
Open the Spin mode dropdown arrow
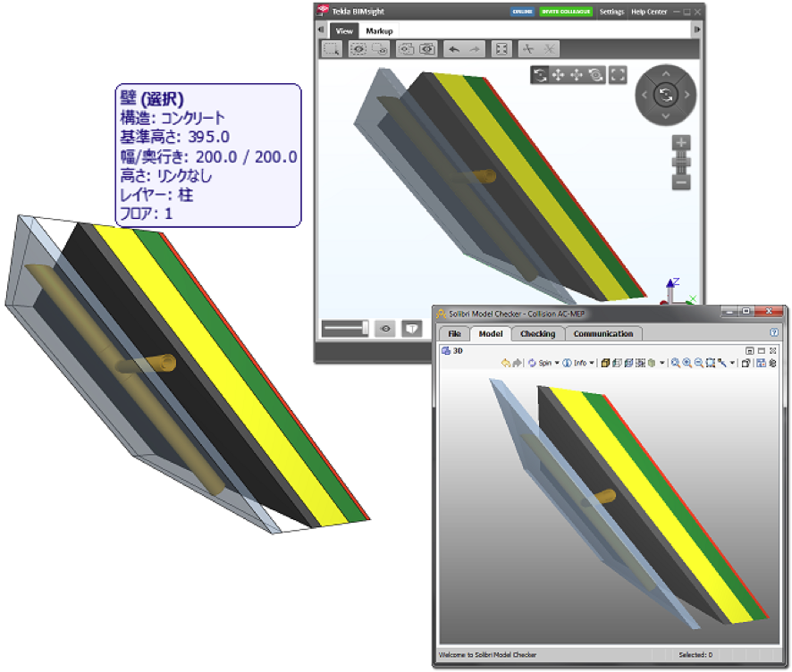click(557, 363)
